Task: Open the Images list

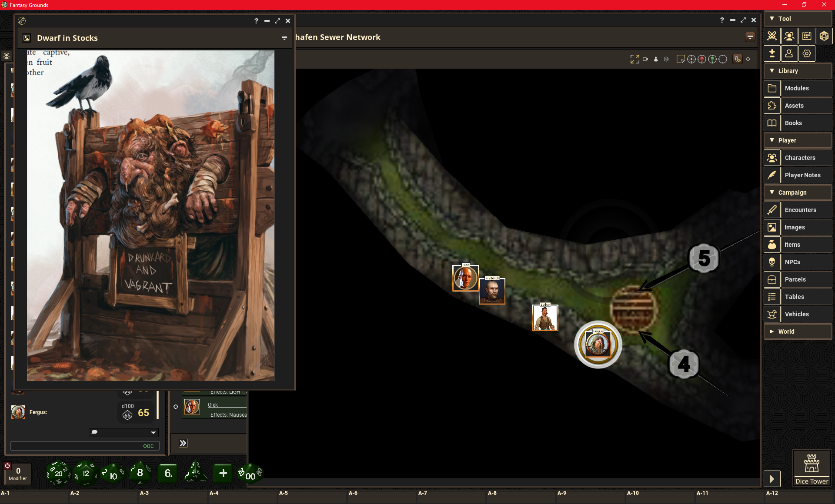Action: point(798,227)
